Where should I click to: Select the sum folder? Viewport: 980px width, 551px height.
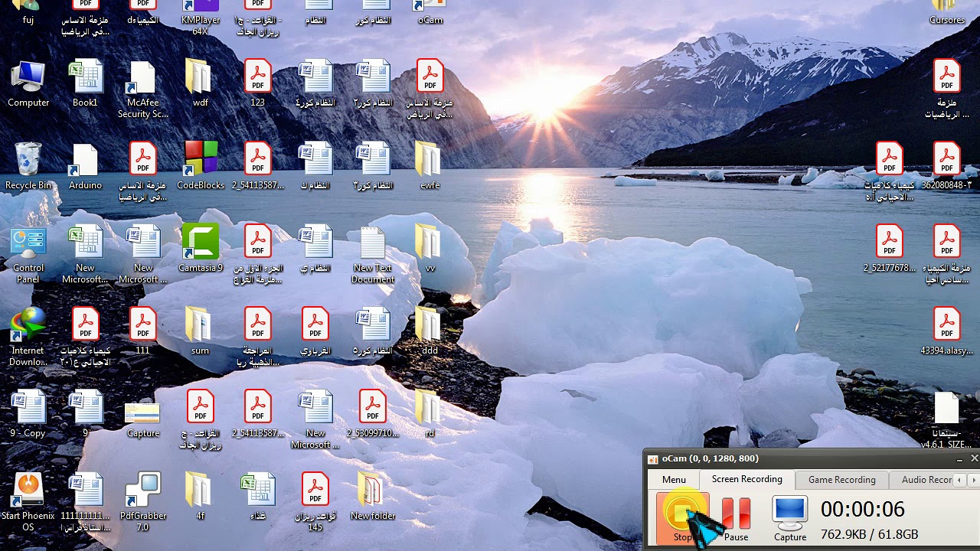pyautogui.click(x=200, y=331)
